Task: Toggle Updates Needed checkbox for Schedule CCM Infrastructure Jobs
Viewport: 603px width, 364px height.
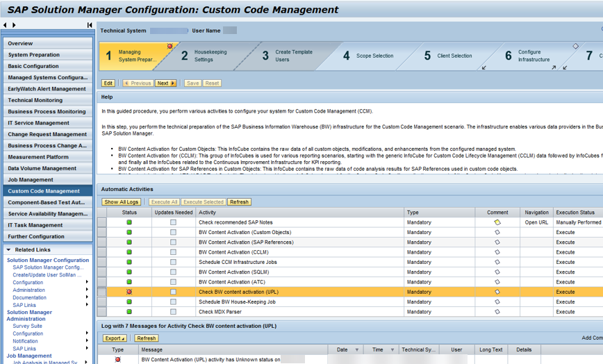Action: tap(174, 262)
